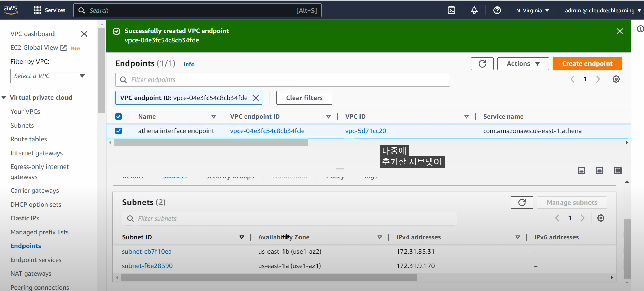Screen dimensions: 644x291
Task: Focus the Filter subnets search field
Action: click(289, 219)
